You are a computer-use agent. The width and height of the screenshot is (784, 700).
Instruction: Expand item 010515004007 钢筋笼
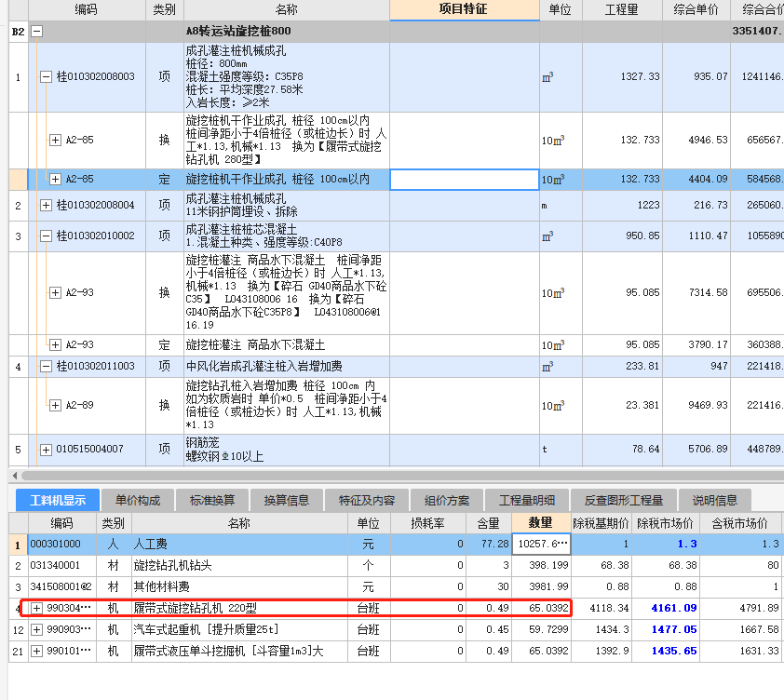point(46,450)
